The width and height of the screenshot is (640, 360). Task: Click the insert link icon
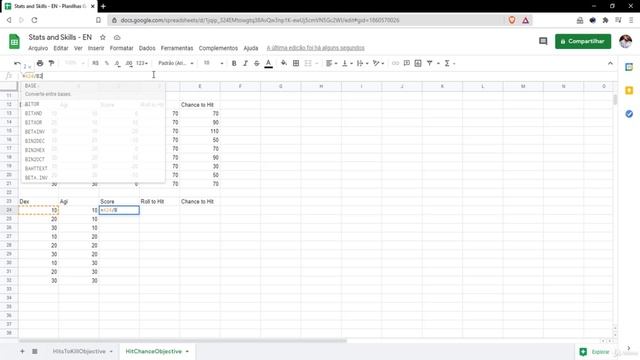(395, 63)
